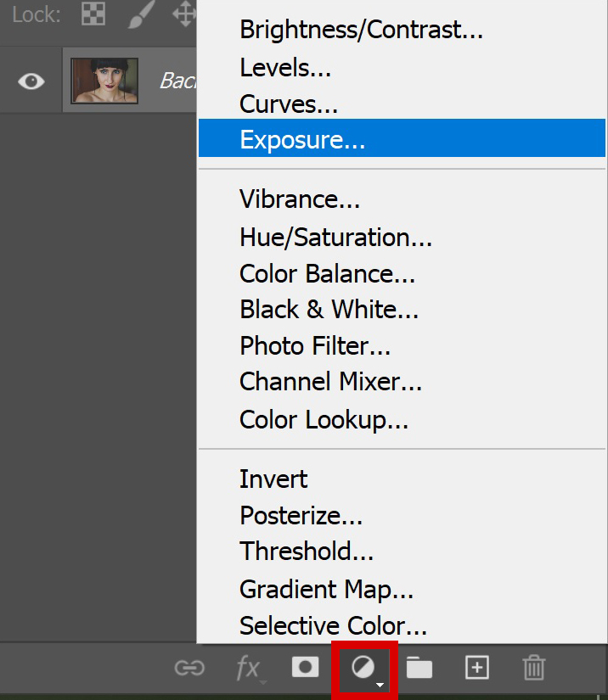Click the delete layer trash icon
This screenshot has width=608, height=700.
(533, 668)
